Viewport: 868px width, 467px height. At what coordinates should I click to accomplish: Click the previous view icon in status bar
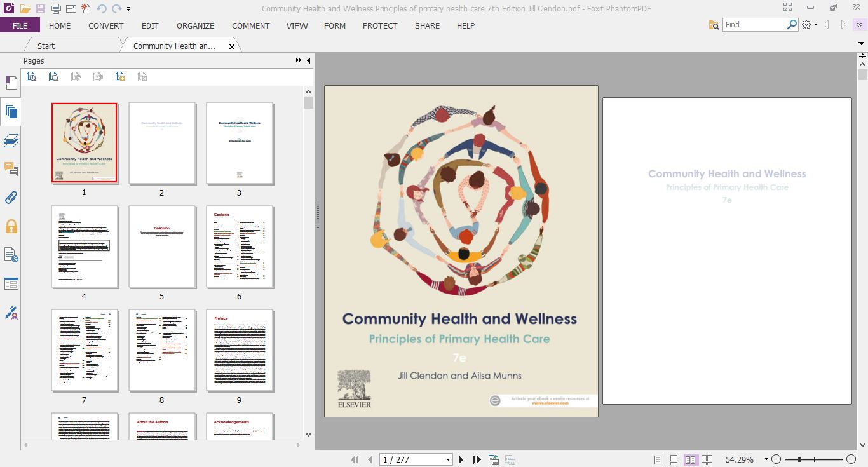point(494,459)
